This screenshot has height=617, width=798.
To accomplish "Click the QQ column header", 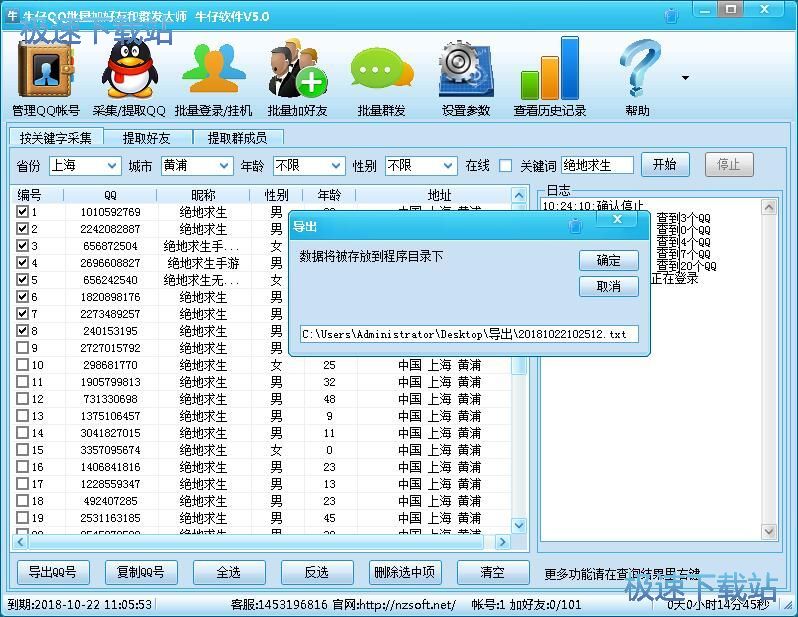I will click(x=110, y=195).
